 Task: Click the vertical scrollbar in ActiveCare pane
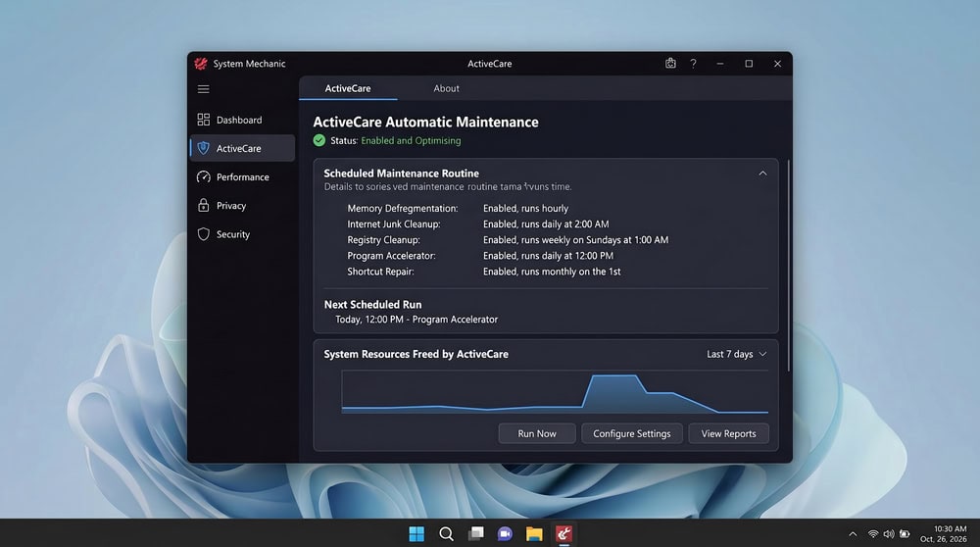click(788, 266)
